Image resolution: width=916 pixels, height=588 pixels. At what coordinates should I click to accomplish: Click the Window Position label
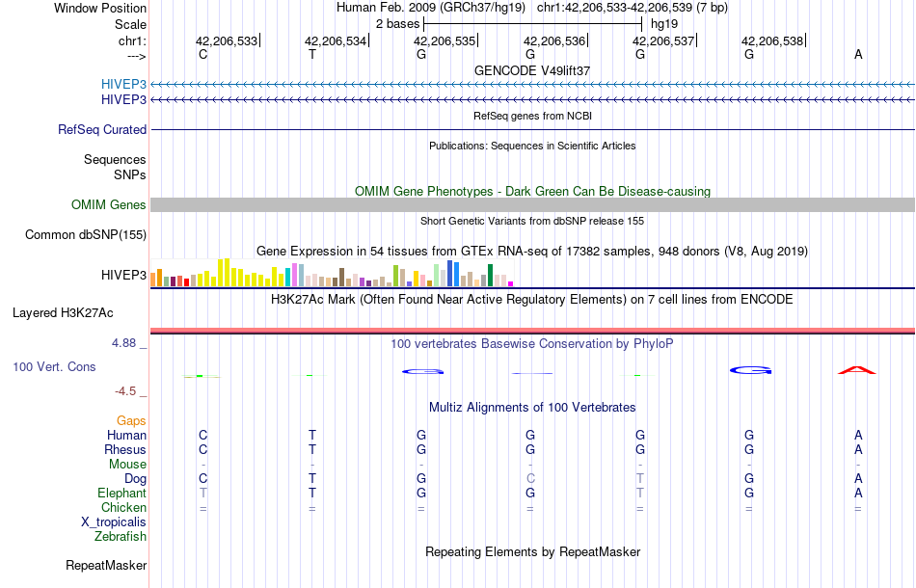click(x=100, y=8)
